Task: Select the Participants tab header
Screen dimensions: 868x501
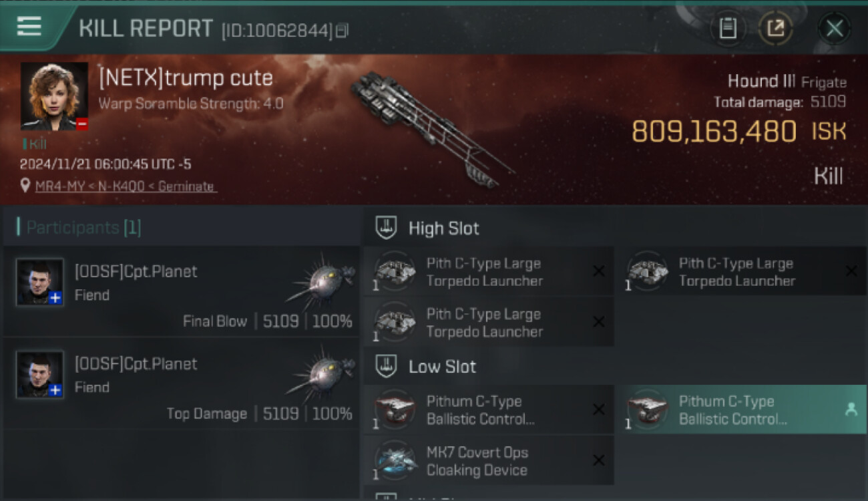Action: pyautogui.click(x=79, y=228)
